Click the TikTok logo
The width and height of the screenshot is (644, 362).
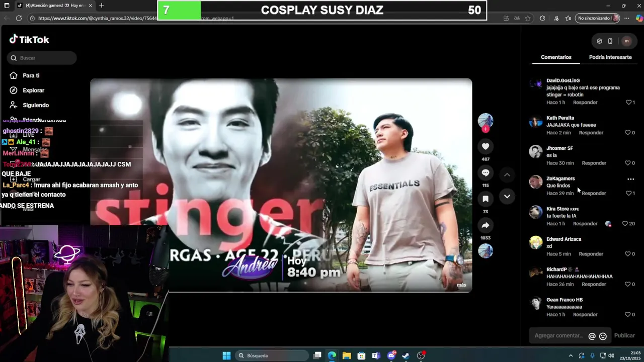coord(29,39)
